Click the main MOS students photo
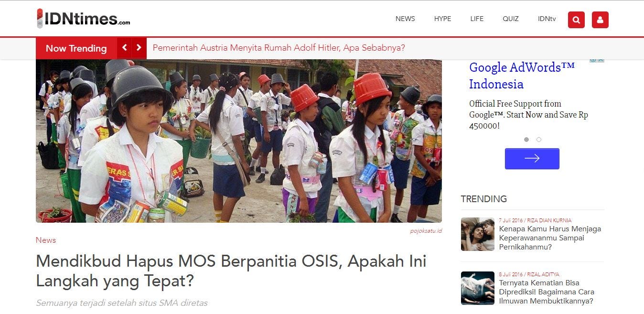Viewport: 644px width, 314px height. (x=239, y=141)
